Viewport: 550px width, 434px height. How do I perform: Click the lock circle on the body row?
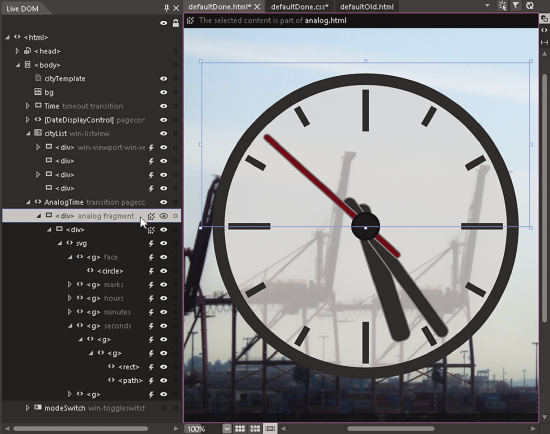tap(175, 65)
